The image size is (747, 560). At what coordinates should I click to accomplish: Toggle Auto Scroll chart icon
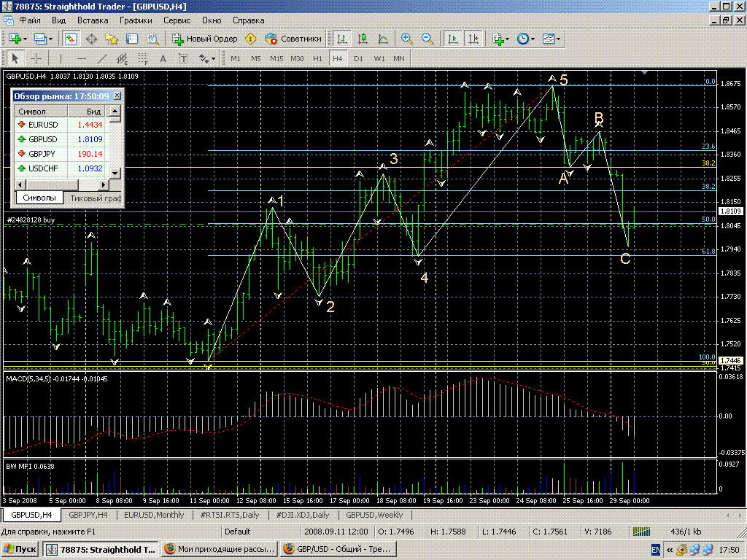[x=453, y=39]
